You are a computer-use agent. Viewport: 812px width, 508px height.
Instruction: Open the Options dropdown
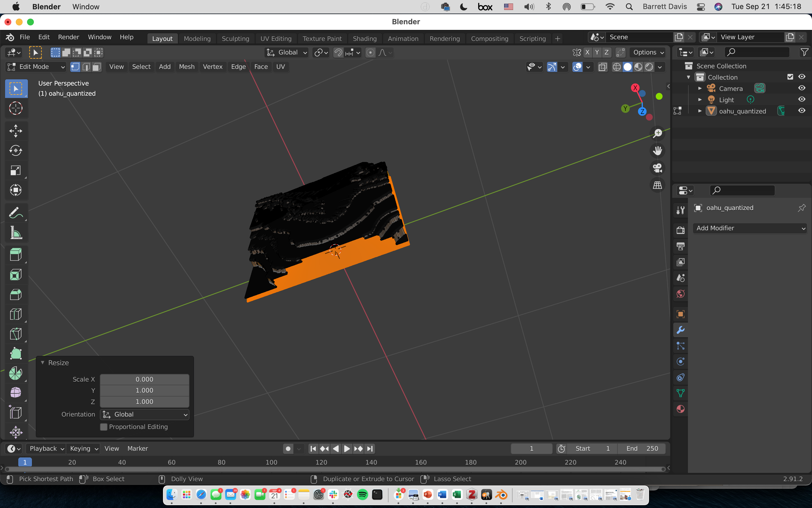point(648,52)
